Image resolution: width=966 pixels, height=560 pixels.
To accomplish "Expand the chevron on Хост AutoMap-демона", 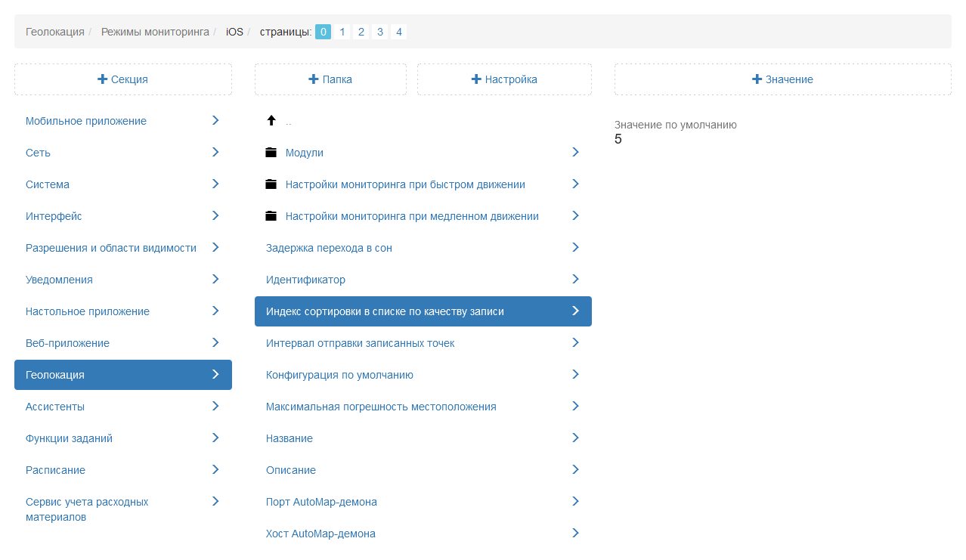I will [575, 533].
